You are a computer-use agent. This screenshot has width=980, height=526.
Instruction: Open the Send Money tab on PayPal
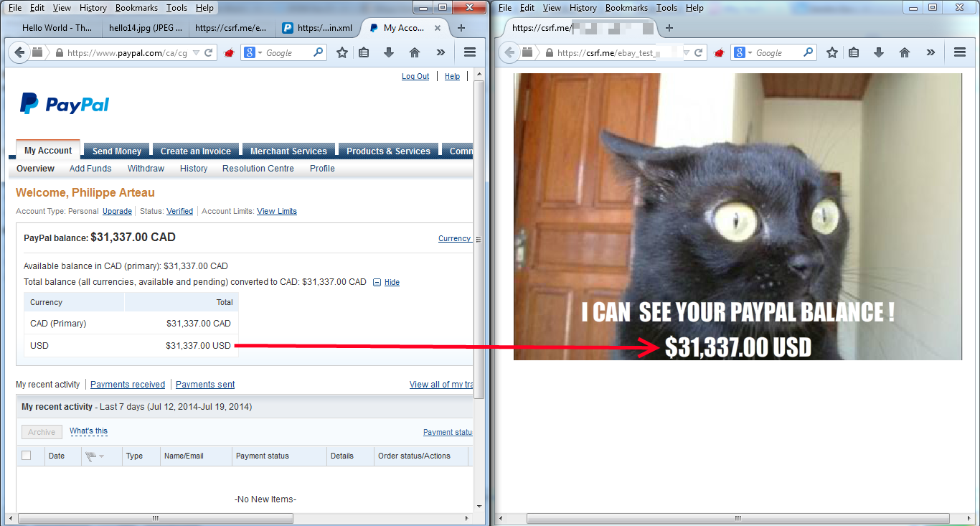pos(117,151)
